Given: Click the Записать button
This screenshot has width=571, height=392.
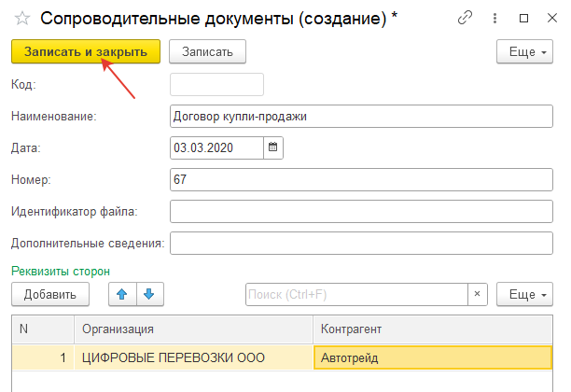Looking at the screenshot, I should tap(207, 51).
